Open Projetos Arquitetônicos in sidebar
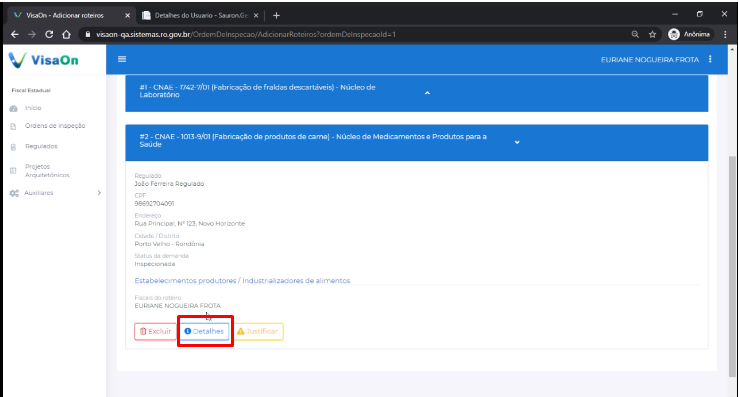Screen dimensions: 738x397 (47, 171)
